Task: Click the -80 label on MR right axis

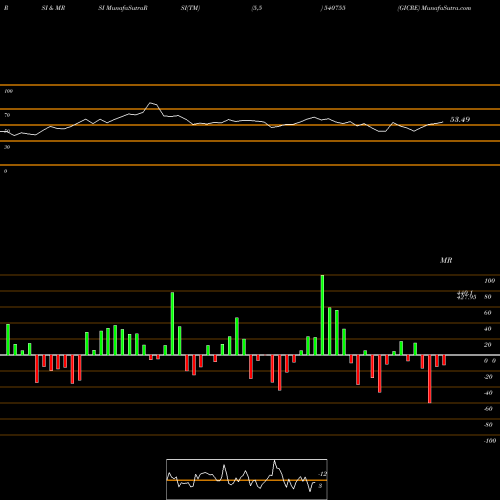Action: click(x=488, y=425)
